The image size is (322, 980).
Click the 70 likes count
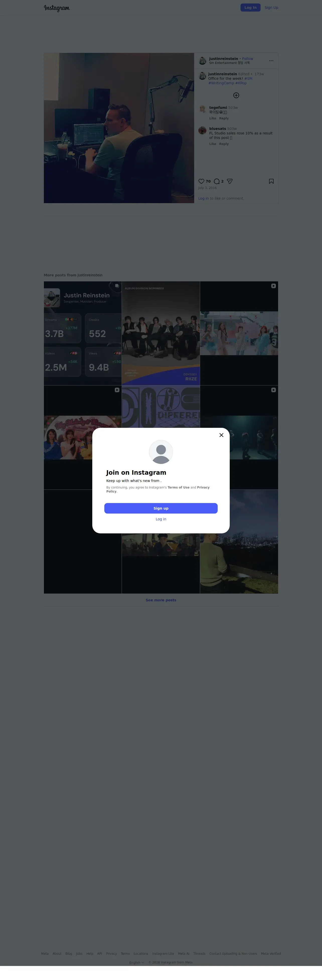pos(208,181)
